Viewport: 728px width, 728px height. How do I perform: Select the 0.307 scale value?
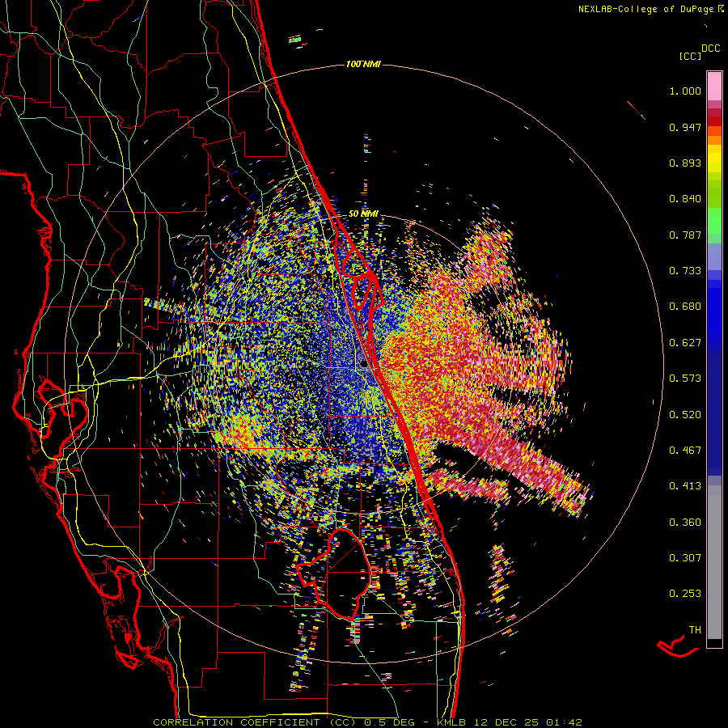point(685,558)
